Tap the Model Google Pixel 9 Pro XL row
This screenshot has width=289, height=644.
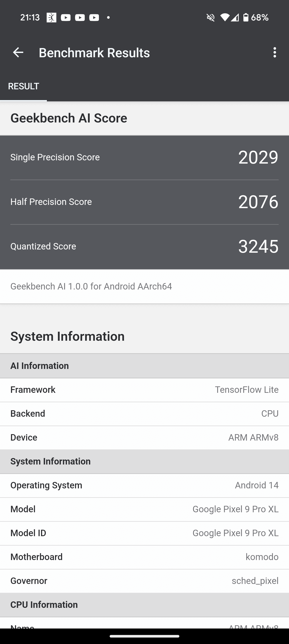pos(144,509)
